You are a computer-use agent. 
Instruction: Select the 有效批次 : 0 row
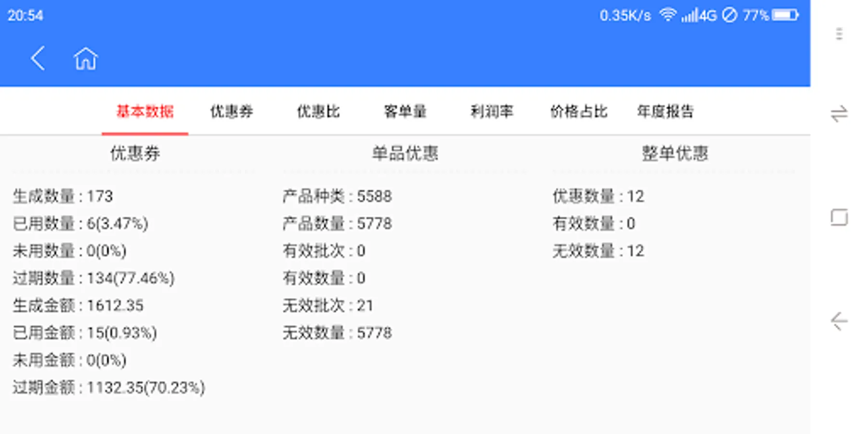[x=324, y=251]
